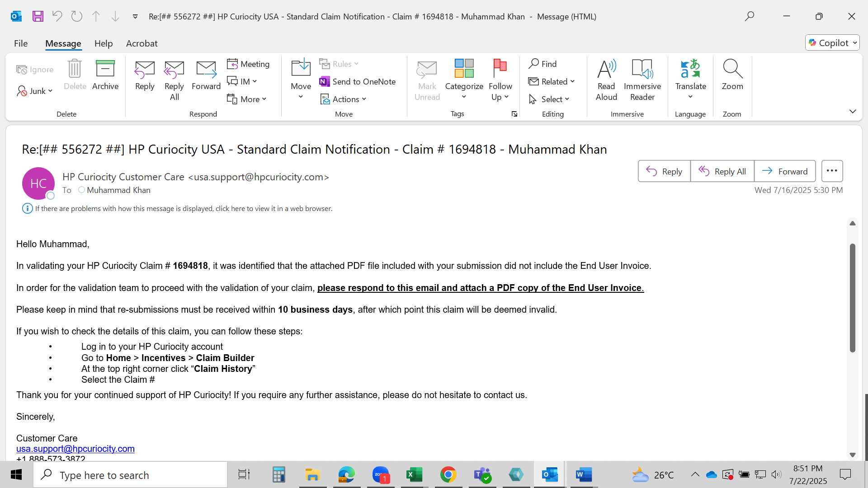Expand the Actions menu
Image resolution: width=868 pixels, height=488 pixels.
(344, 99)
